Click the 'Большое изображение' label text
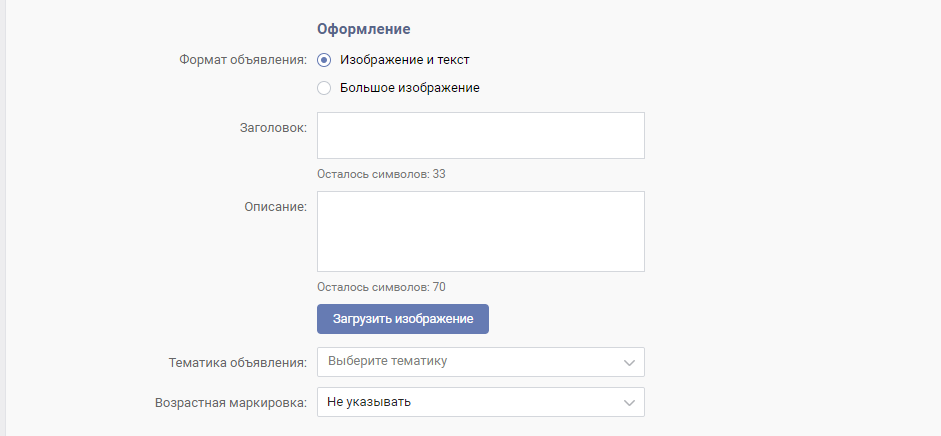This screenshot has width=941, height=436. [x=409, y=88]
